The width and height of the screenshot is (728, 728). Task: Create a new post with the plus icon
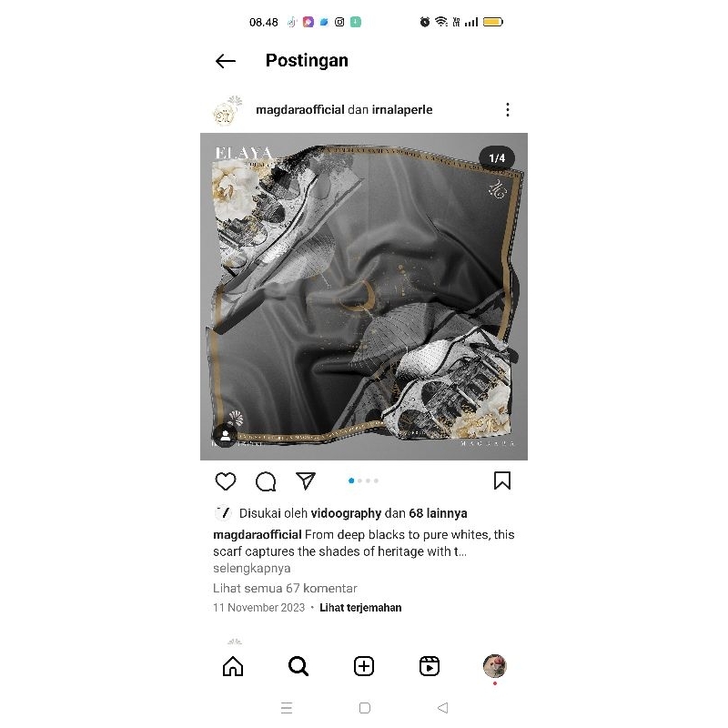(x=364, y=666)
